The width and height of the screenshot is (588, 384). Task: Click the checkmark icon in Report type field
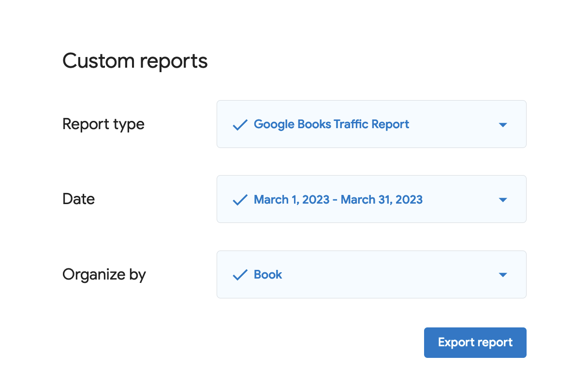click(240, 125)
